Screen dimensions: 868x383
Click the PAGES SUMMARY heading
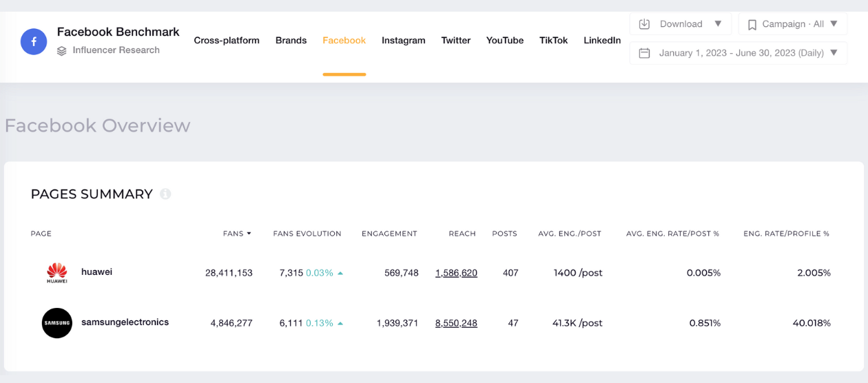point(92,194)
